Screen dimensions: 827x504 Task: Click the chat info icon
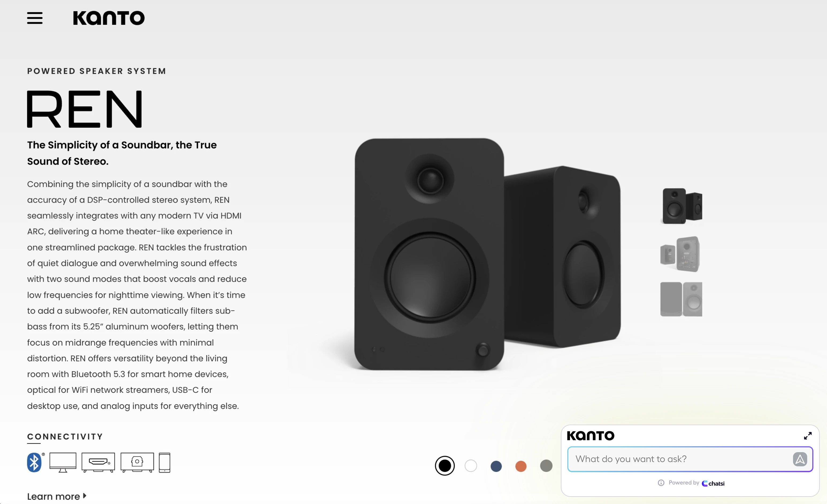click(661, 483)
